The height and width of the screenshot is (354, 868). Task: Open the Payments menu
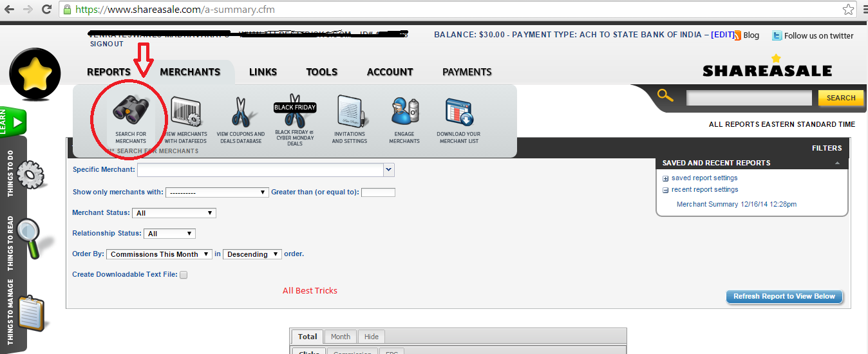[467, 72]
